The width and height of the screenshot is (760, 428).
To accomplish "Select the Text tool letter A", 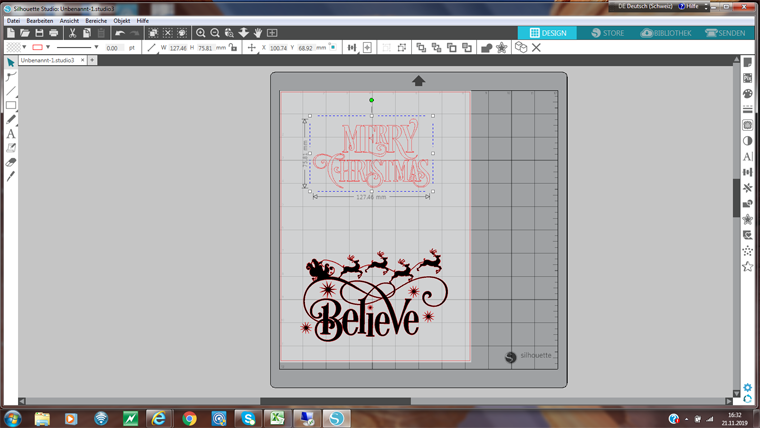I will (x=11, y=134).
